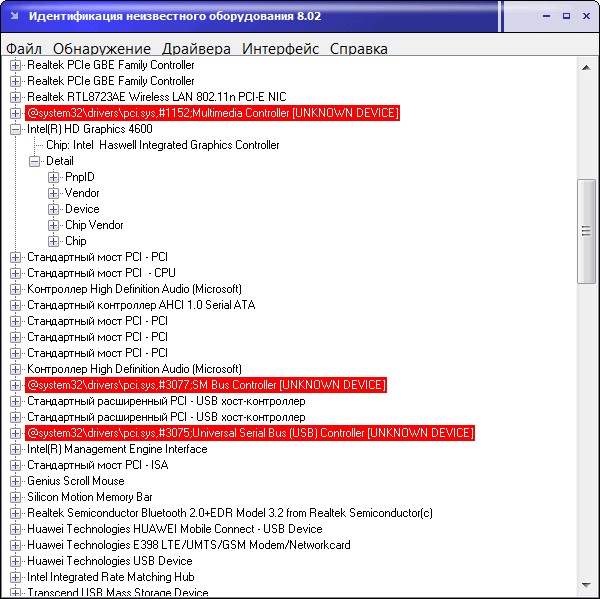This screenshot has width=600, height=599.
Task: Select Huawei Technologies E398 modem entry
Action: pyautogui.click(x=188, y=545)
